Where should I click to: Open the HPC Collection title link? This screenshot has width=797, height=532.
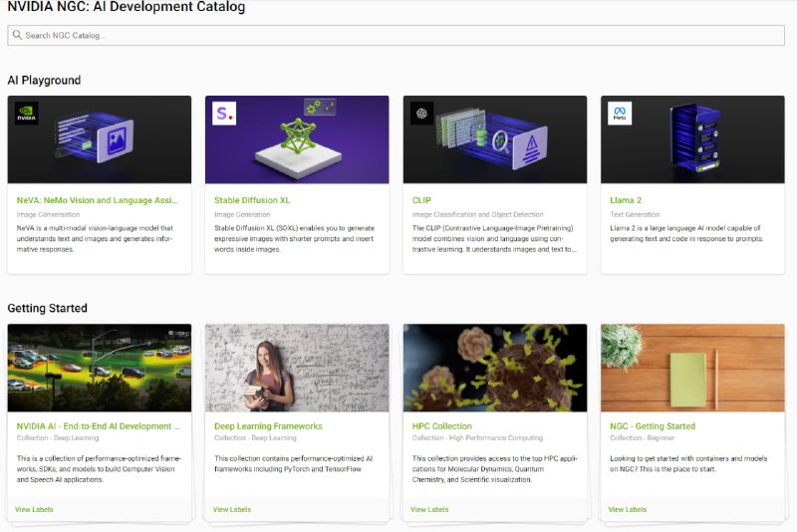(x=443, y=426)
